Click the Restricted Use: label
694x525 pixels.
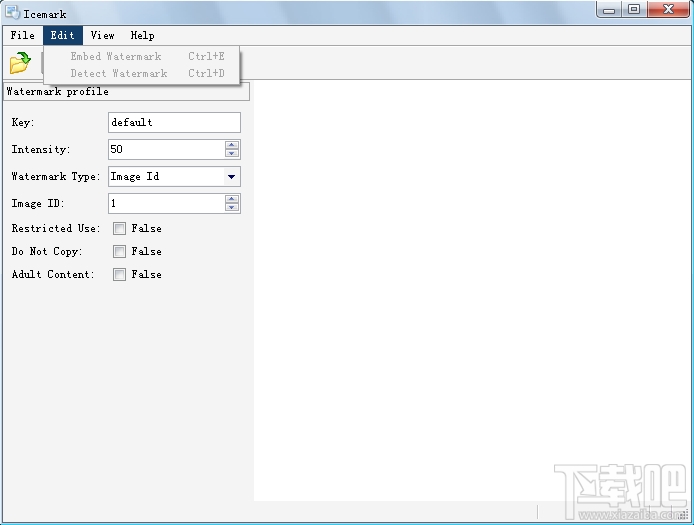(x=56, y=228)
